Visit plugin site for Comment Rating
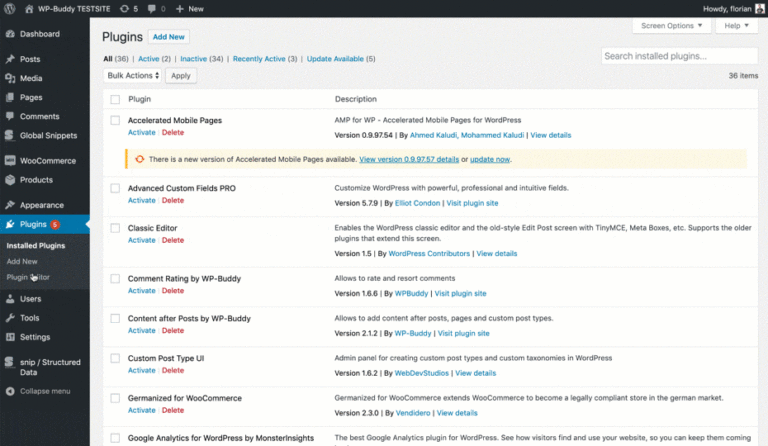Viewport: 768px width, 446px height. click(460, 293)
